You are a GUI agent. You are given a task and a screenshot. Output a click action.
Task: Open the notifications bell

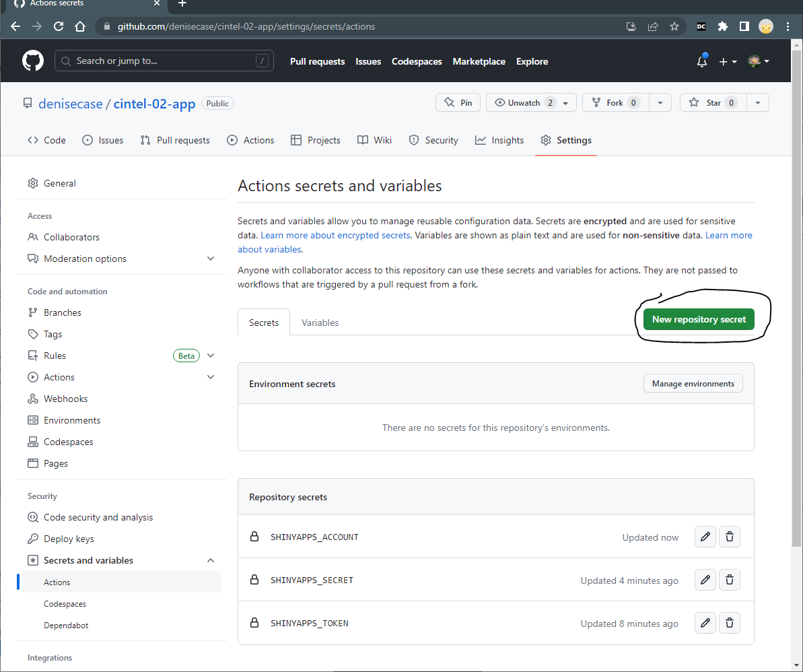tap(701, 61)
